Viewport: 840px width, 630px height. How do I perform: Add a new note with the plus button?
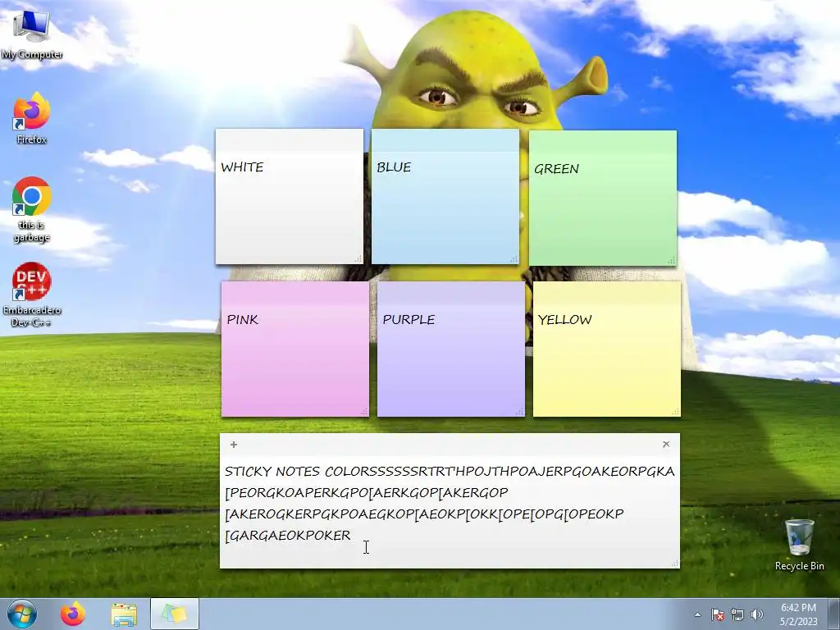pos(234,444)
